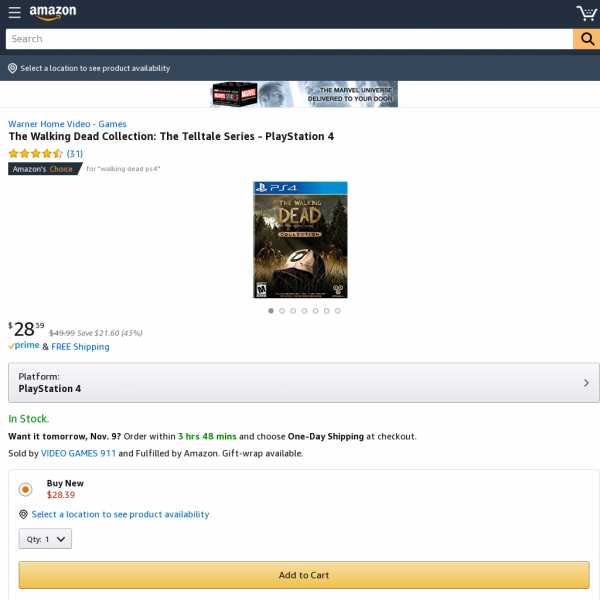The image size is (600, 600).
Task: Click into the Search input field
Action: point(289,39)
